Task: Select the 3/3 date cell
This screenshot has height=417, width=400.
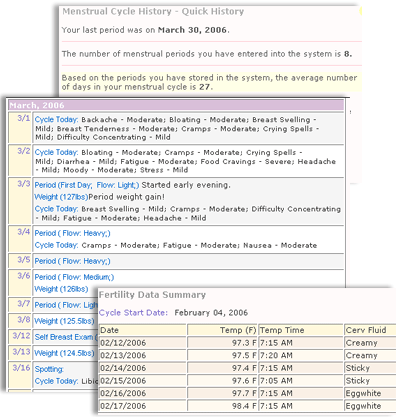Action: point(20,201)
